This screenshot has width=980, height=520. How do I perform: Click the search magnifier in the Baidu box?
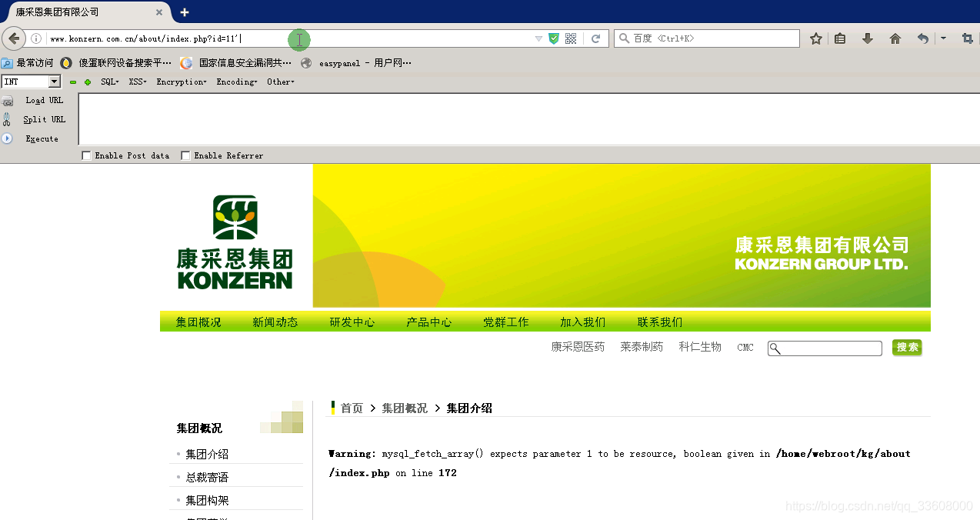tap(624, 38)
